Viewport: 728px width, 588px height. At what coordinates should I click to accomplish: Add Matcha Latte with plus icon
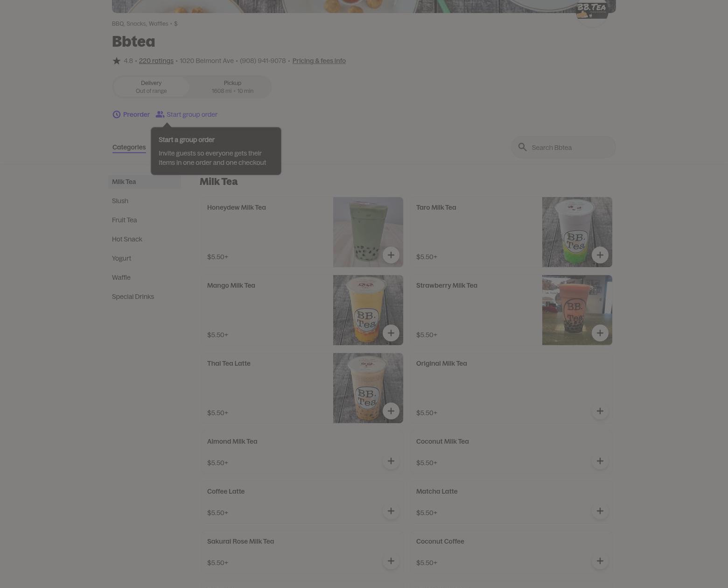tap(600, 511)
